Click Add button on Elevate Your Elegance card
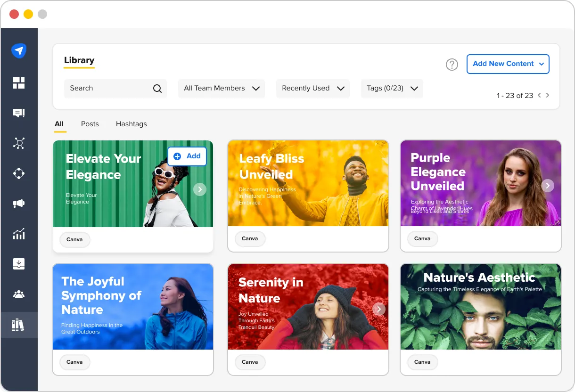Screen dimensions: 575x392 (x=187, y=156)
